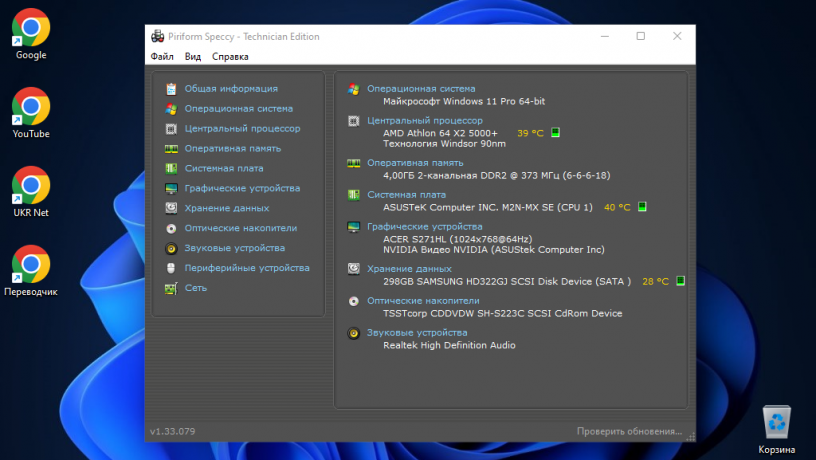The image size is (816, 460).
Task: Click green temperature indicator next to 28 °C
Action: [680, 280]
